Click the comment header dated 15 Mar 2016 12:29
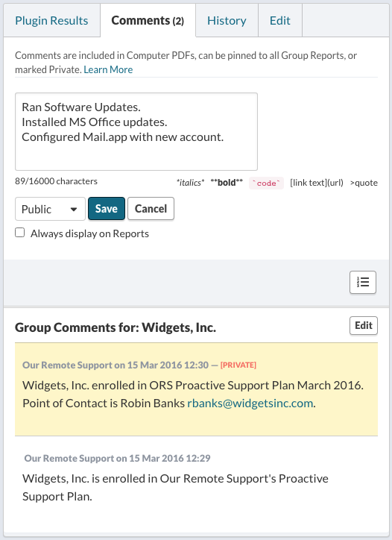 pyautogui.click(x=117, y=459)
